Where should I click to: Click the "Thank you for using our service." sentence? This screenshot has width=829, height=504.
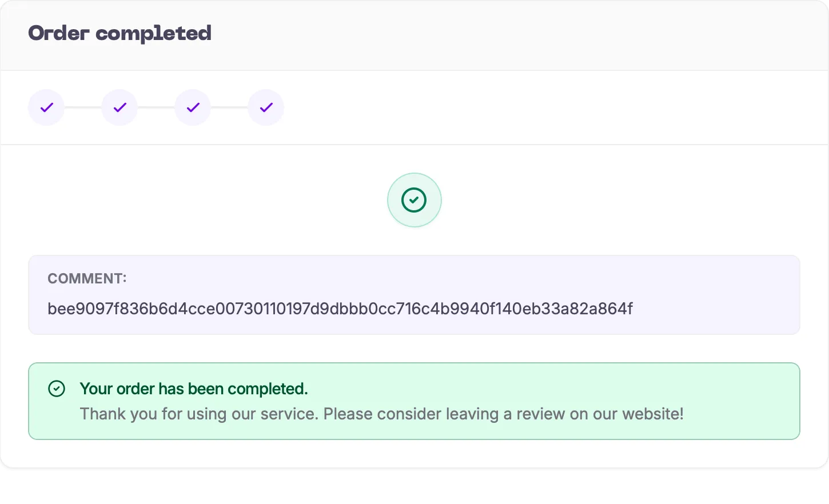point(198,414)
